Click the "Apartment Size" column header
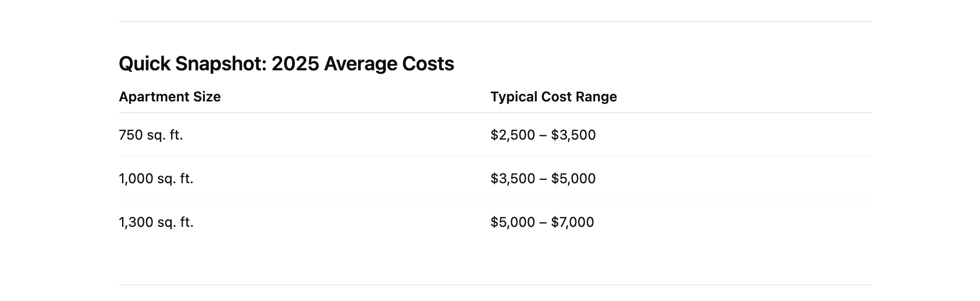This screenshot has width=980, height=301. (x=170, y=97)
